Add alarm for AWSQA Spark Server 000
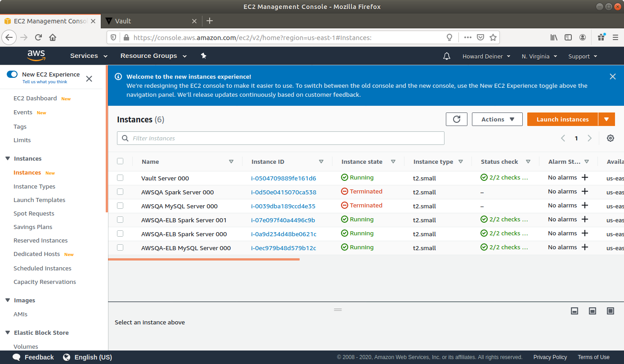Screen dimensions: 624x364 [x=585, y=192]
